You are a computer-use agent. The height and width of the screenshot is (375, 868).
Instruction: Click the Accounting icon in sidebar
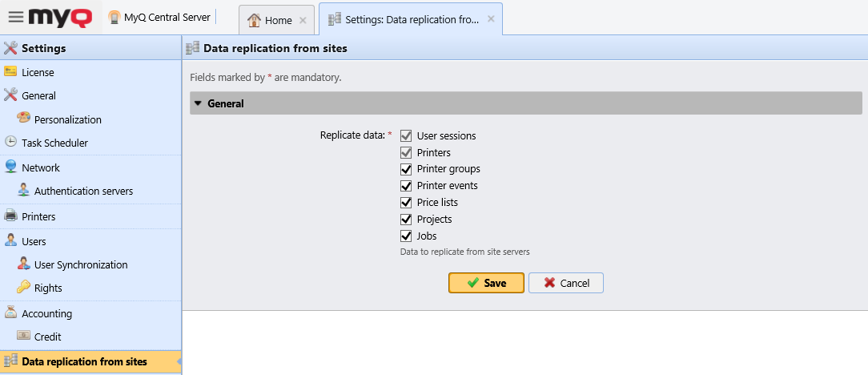[x=10, y=313]
